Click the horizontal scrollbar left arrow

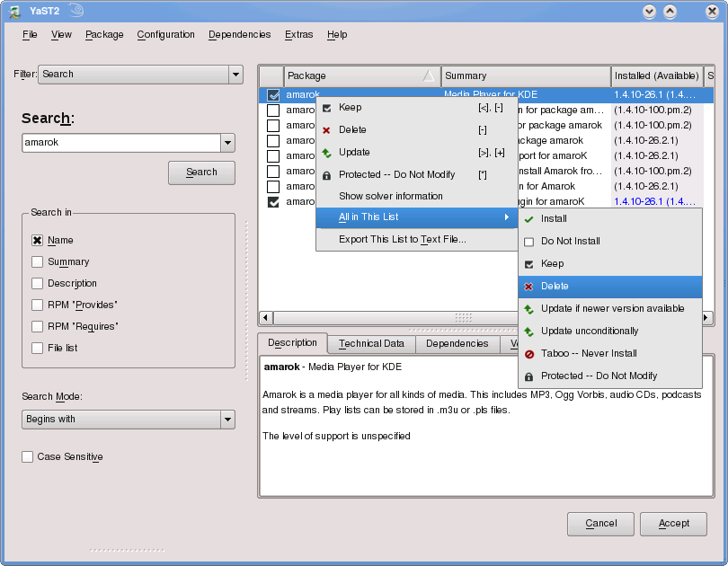point(265,318)
